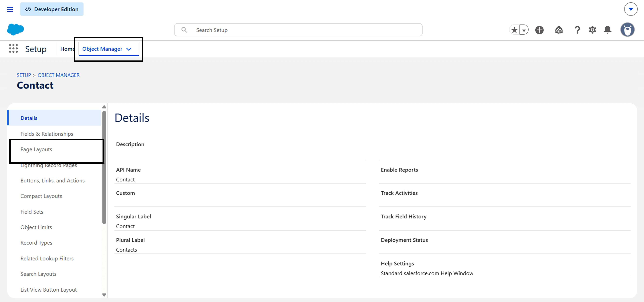The height and width of the screenshot is (302, 644).
Task: Open the App Launcher dots icon
Action: coord(13,49)
